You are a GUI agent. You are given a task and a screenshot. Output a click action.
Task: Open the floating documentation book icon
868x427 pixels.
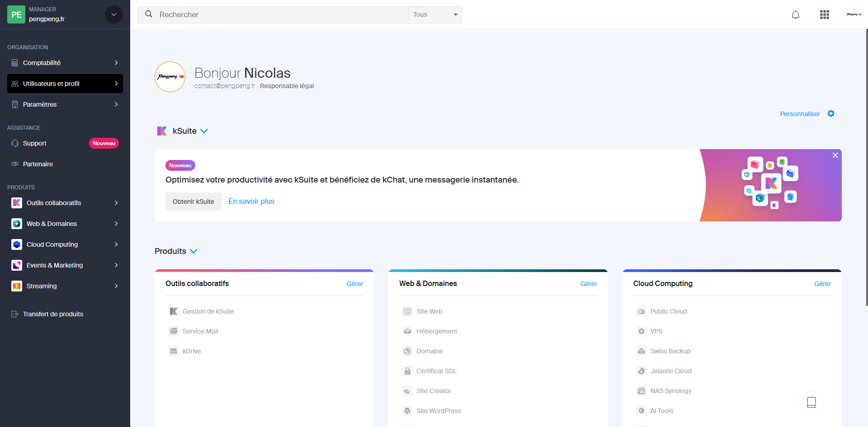(x=811, y=403)
